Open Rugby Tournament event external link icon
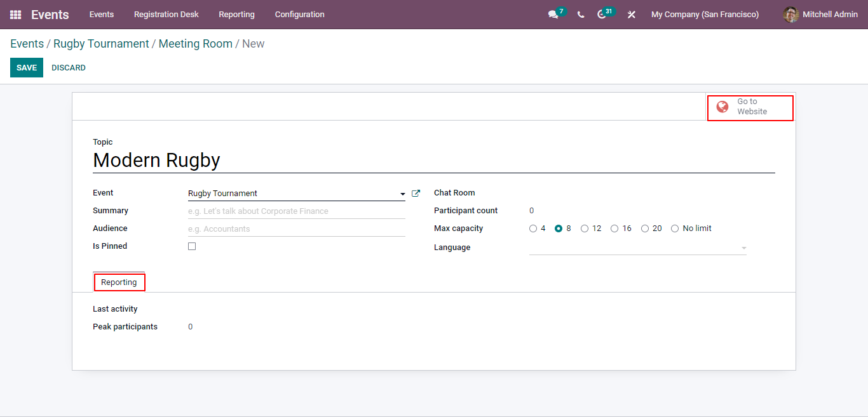This screenshot has height=417, width=868. 416,194
